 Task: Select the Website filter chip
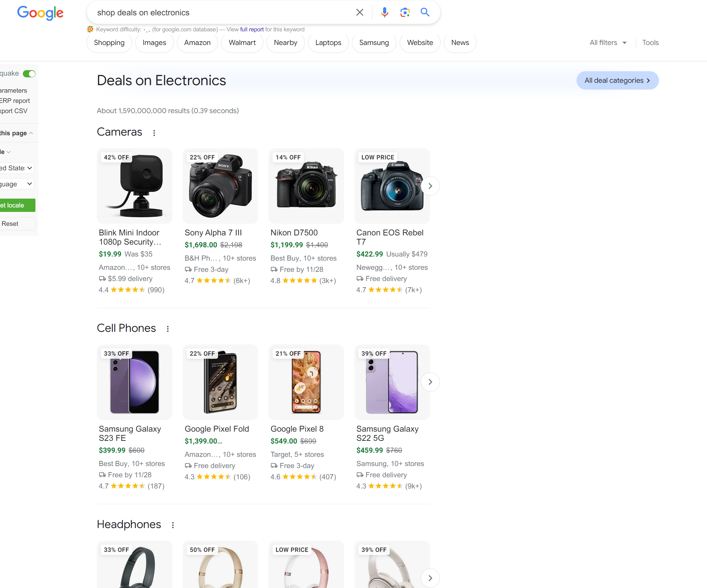click(420, 43)
